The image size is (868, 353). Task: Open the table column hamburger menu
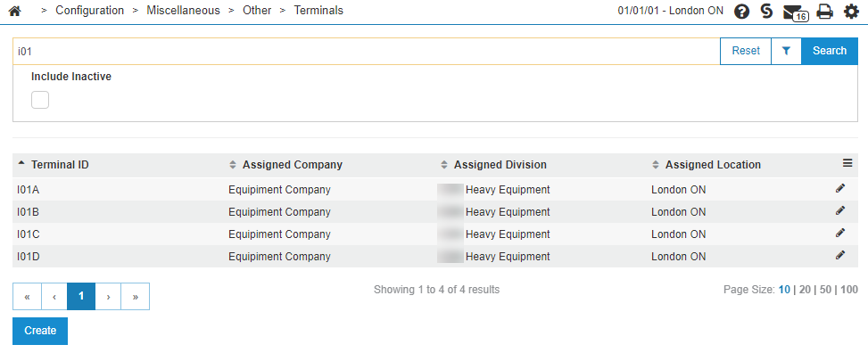(847, 162)
